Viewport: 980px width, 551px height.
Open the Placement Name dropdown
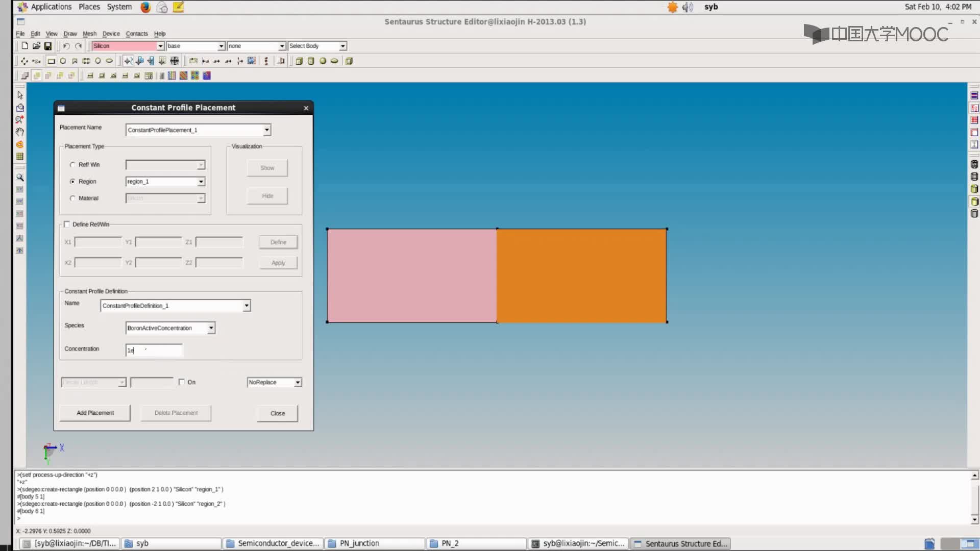pyautogui.click(x=266, y=130)
